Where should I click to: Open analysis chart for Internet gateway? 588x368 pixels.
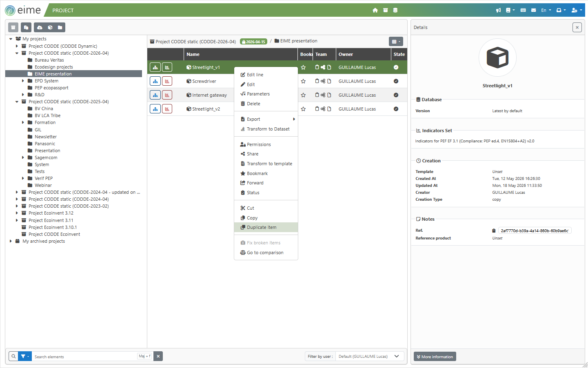[x=167, y=95]
